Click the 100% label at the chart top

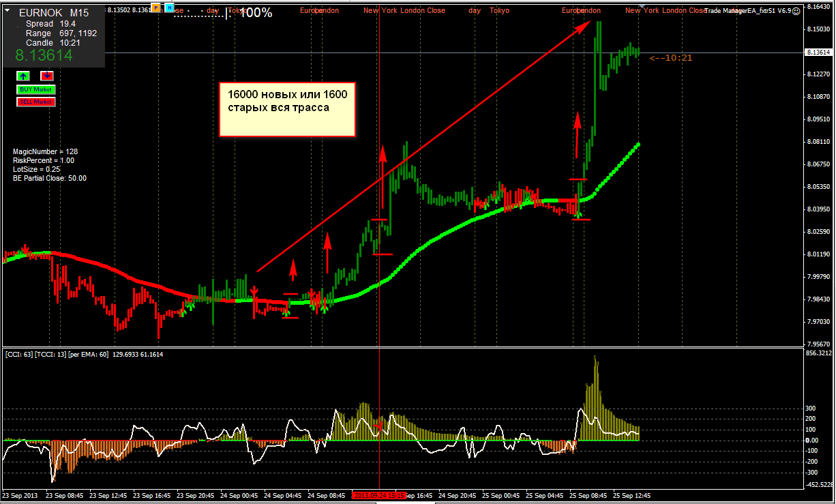click(256, 12)
